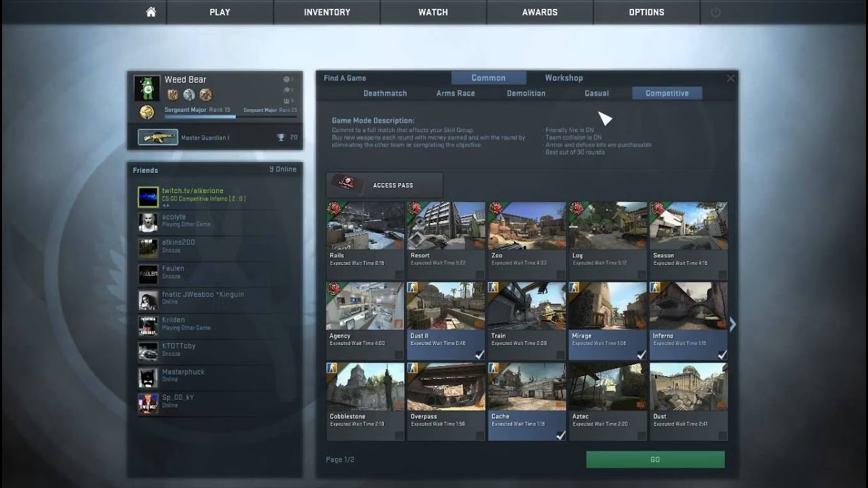Click the operation badge on Agency card
The image size is (868, 488).
[334, 289]
